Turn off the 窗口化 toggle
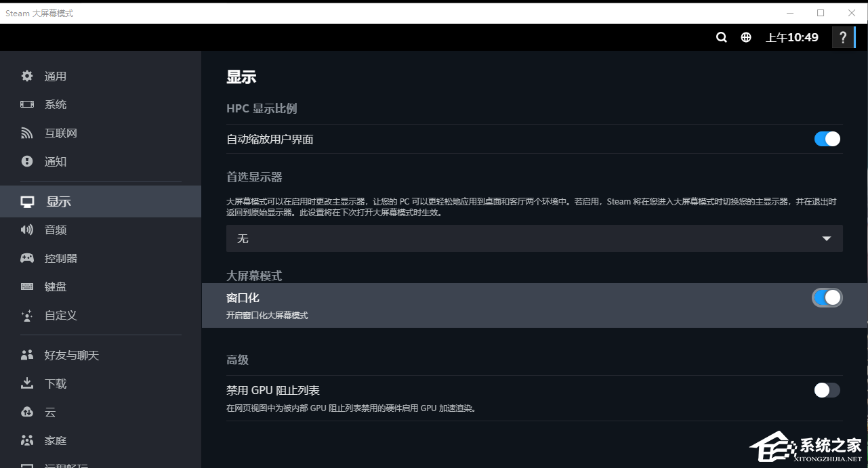 (x=827, y=297)
